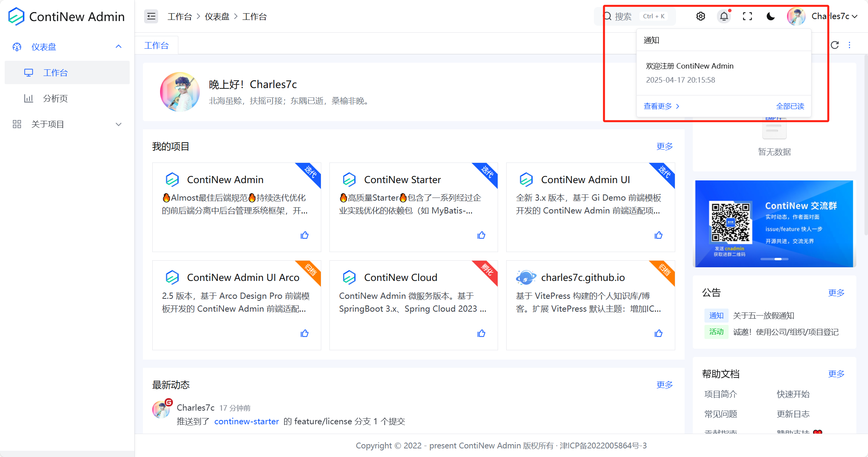The width and height of the screenshot is (868, 457).
Task: Like the ContiNew Admin project card
Action: 305,235
